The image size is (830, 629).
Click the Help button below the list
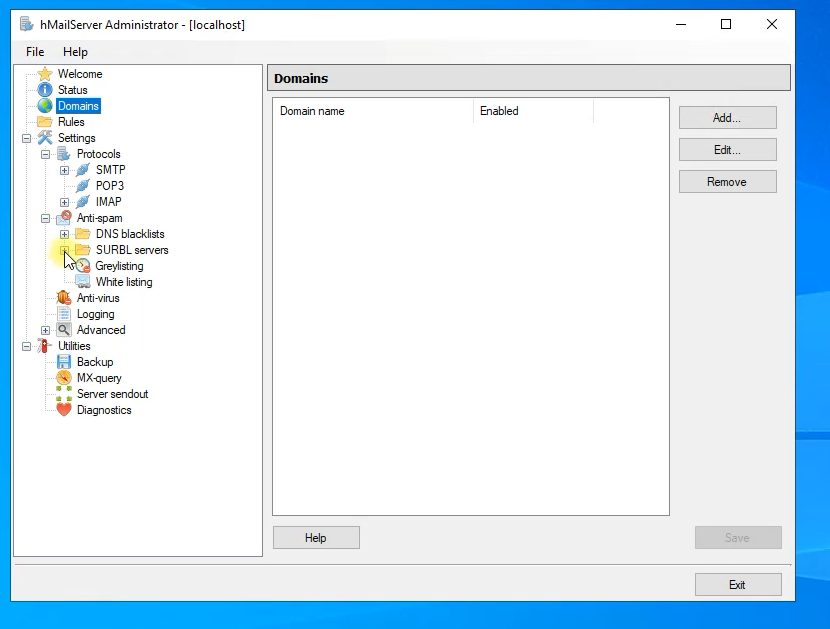click(316, 537)
